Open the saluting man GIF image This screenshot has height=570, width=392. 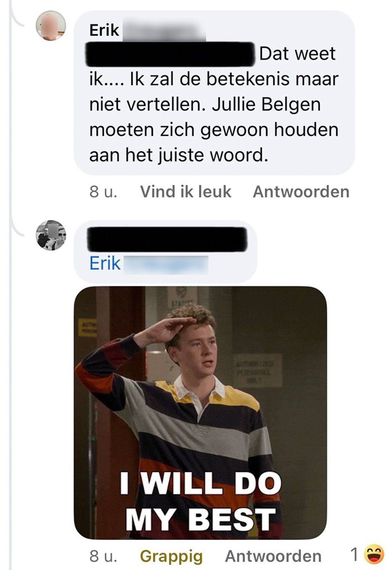(x=200, y=413)
